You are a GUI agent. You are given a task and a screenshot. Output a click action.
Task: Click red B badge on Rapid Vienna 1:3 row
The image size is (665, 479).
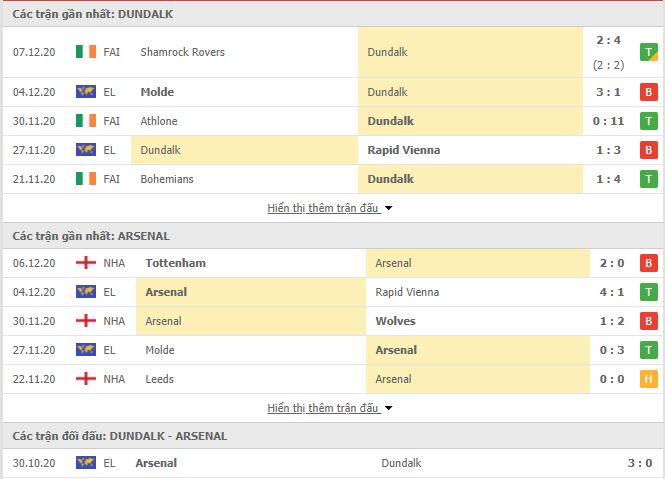648,150
